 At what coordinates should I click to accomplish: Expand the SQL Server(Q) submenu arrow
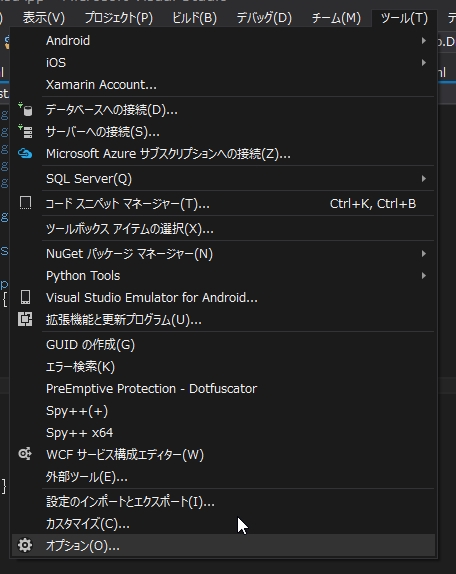[x=423, y=178]
